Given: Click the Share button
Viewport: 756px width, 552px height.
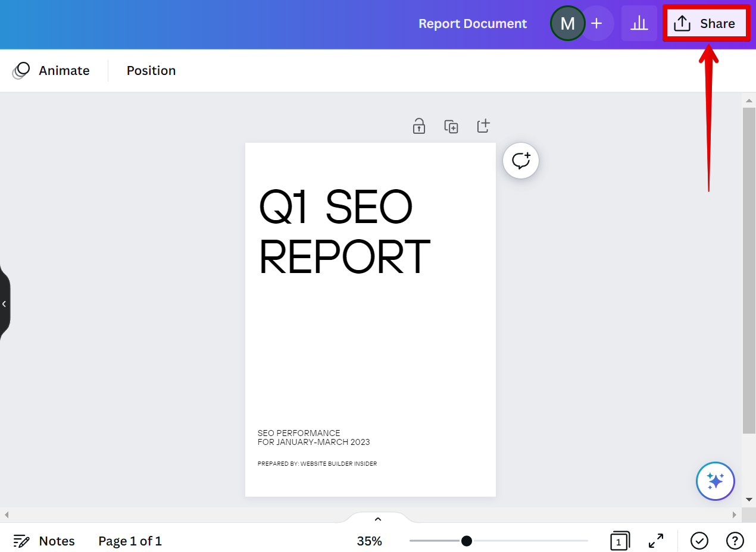Looking at the screenshot, I should click(x=706, y=24).
